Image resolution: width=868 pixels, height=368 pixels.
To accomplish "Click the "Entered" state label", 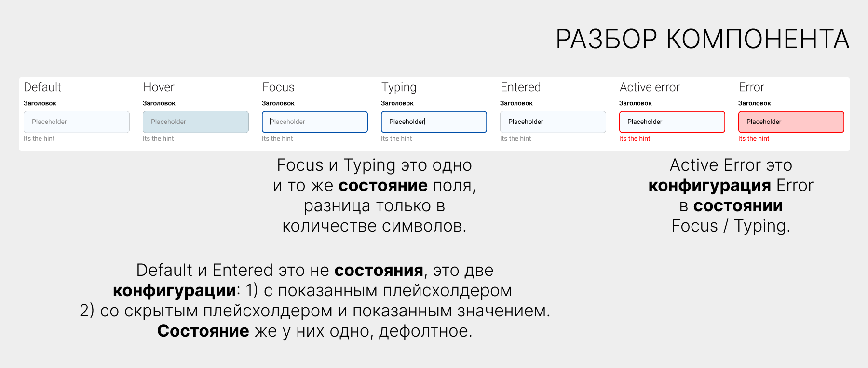I will click(x=520, y=87).
